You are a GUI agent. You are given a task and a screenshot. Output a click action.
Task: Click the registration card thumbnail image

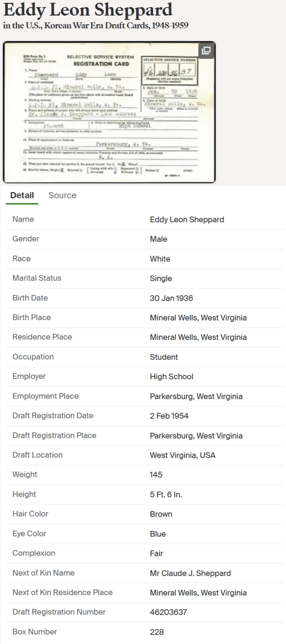click(x=109, y=113)
